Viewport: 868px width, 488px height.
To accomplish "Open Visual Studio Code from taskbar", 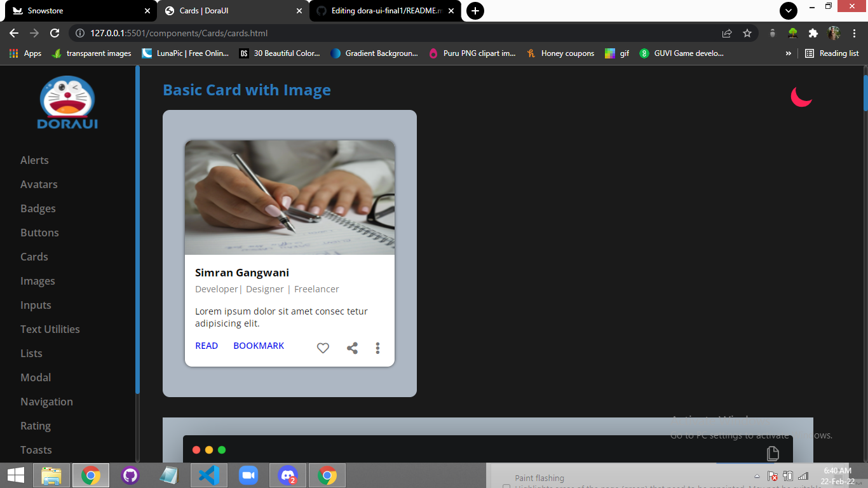I will (x=209, y=475).
